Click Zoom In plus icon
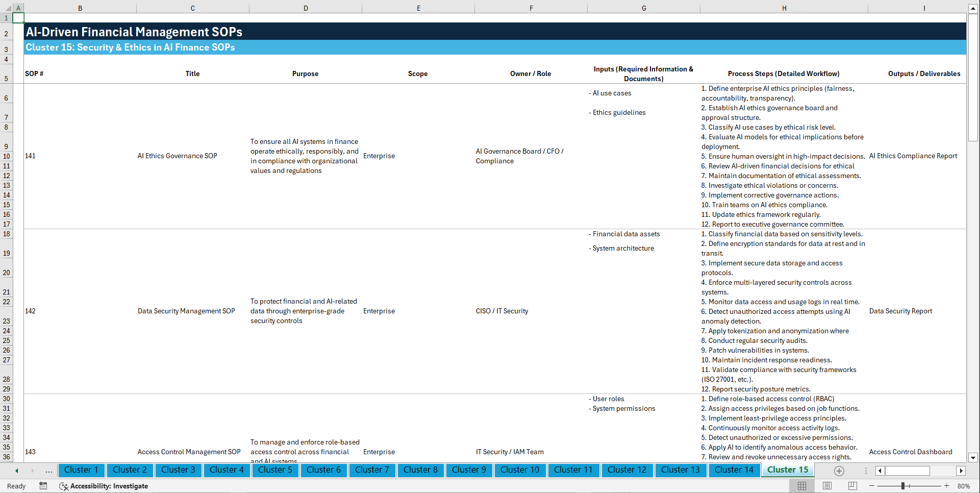This screenshot has width=980, height=493. 947,486
